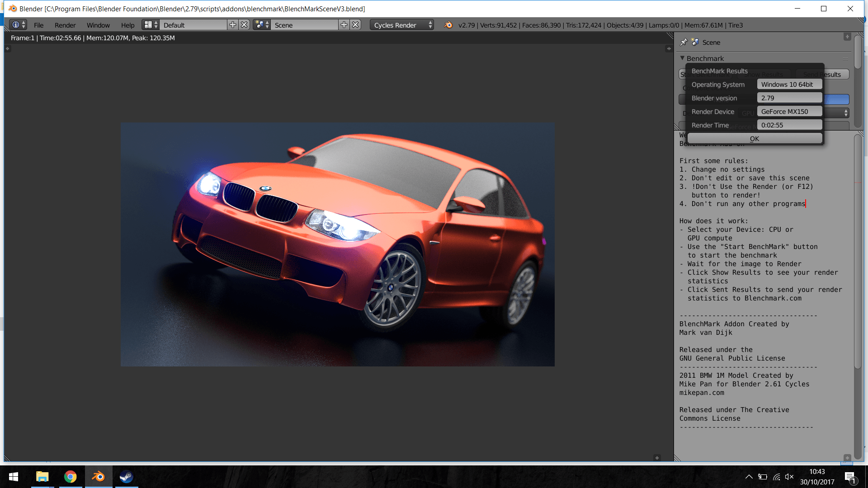This screenshot has height=488, width=868.
Task: Click the Scene datablock icon in properties
Action: point(695,42)
